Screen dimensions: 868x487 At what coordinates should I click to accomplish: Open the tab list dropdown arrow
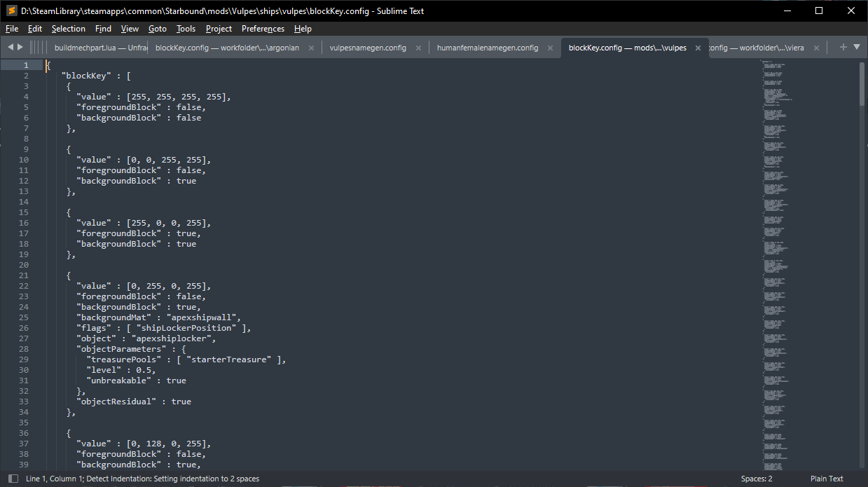(857, 47)
